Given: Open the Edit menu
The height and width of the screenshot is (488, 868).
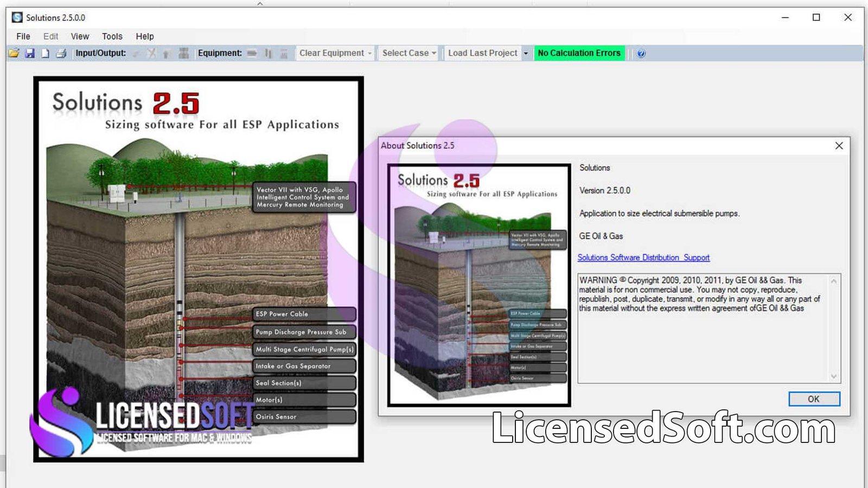Looking at the screenshot, I should pos(51,36).
